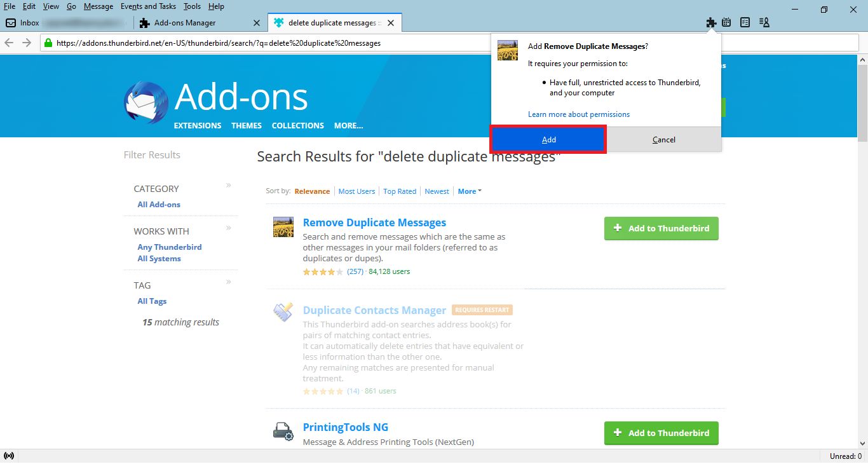This screenshot has height=464, width=868.
Task: Open the rightmost icon in the tab bar
Action: [764, 23]
